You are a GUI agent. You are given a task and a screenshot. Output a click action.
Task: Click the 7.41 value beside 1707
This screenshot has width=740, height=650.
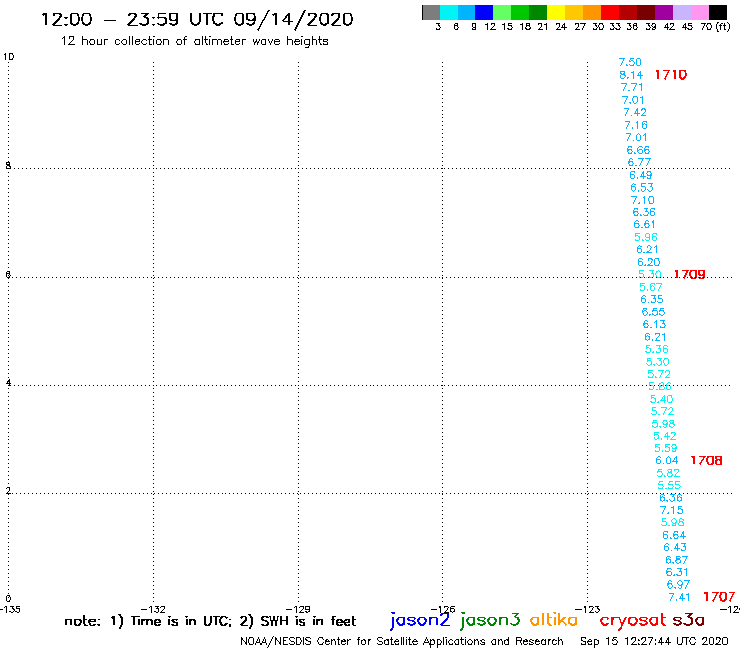click(x=680, y=598)
